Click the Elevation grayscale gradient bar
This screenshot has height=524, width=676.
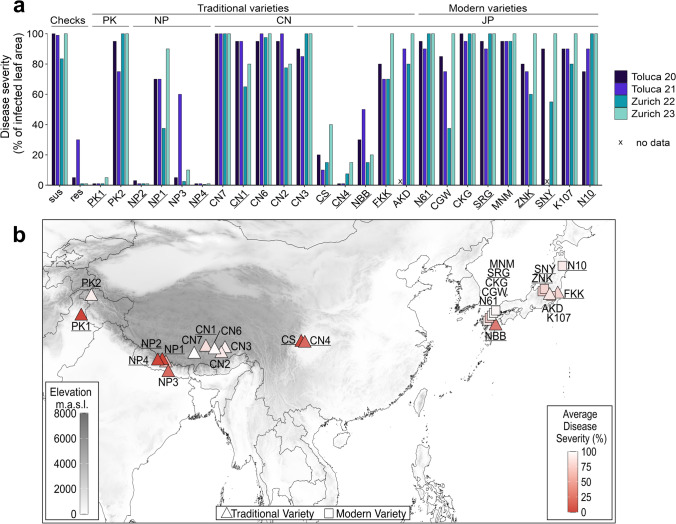point(84,464)
